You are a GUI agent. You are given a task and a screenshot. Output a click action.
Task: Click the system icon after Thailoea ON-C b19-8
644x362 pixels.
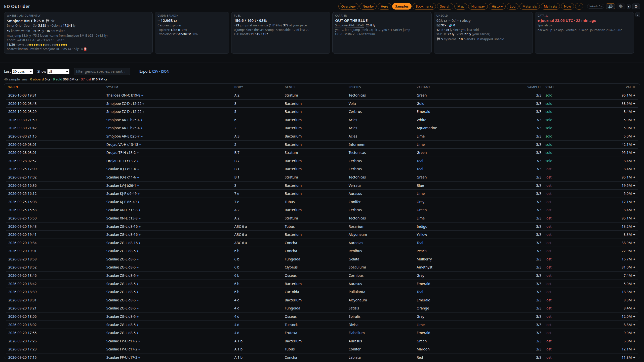142,96
